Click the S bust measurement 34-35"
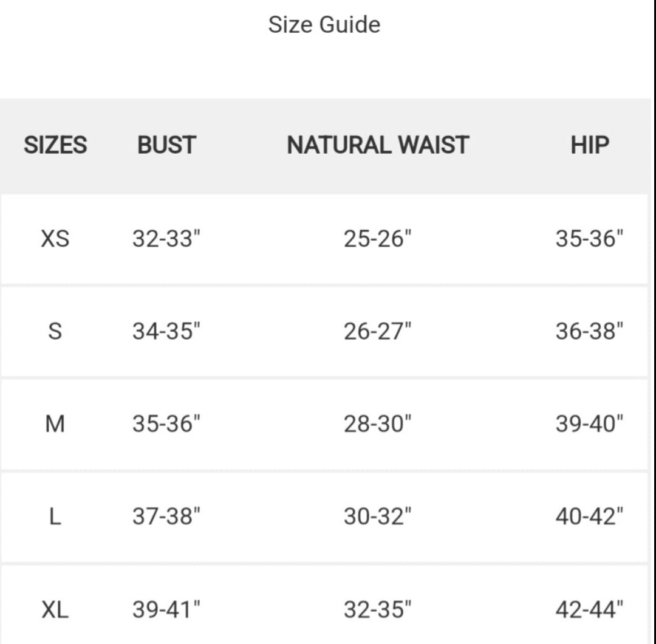656x644 pixels. point(166,332)
